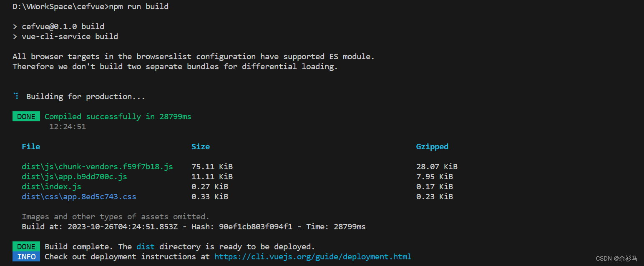
Task: Select the File column header
Action: coord(31,146)
